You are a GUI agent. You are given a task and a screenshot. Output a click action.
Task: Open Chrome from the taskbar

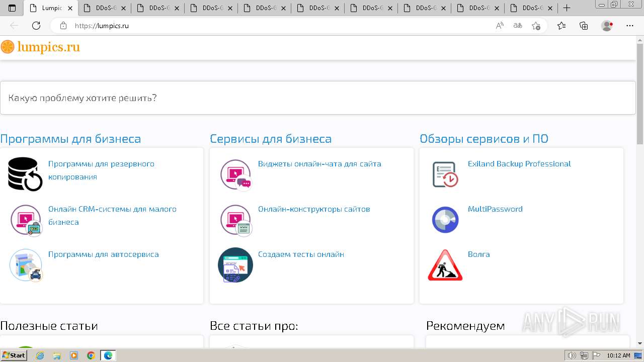pos(91,355)
